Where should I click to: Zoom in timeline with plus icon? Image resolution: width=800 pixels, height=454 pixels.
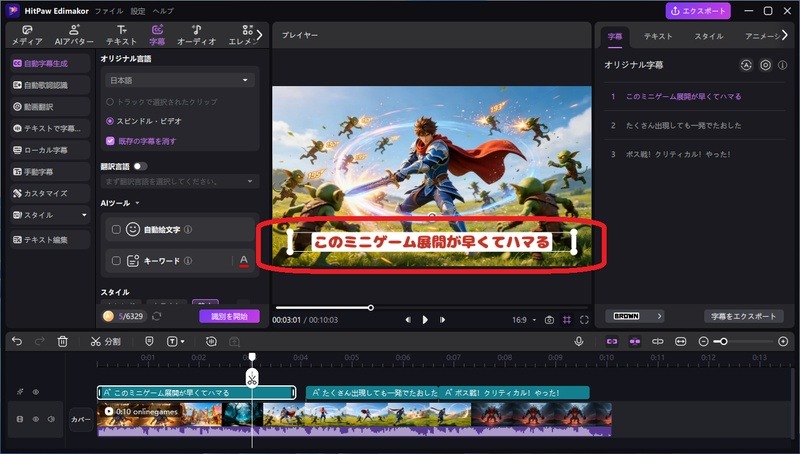[x=783, y=341]
